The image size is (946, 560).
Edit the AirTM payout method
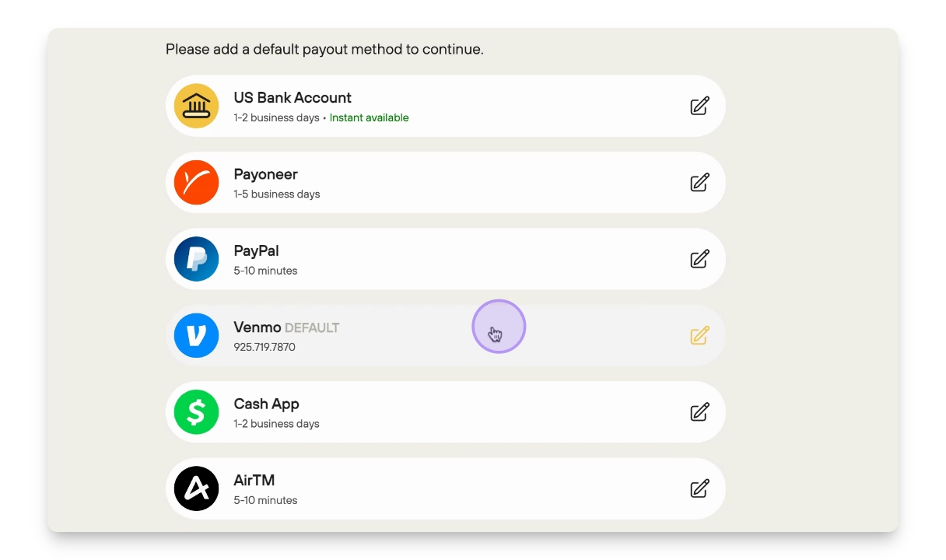[699, 488]
